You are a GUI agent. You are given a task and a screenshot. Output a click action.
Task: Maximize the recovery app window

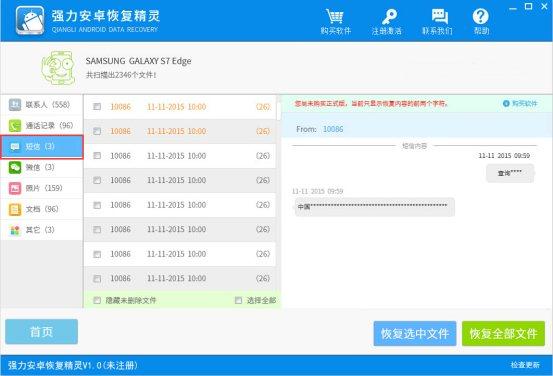(x=528, y=6)
